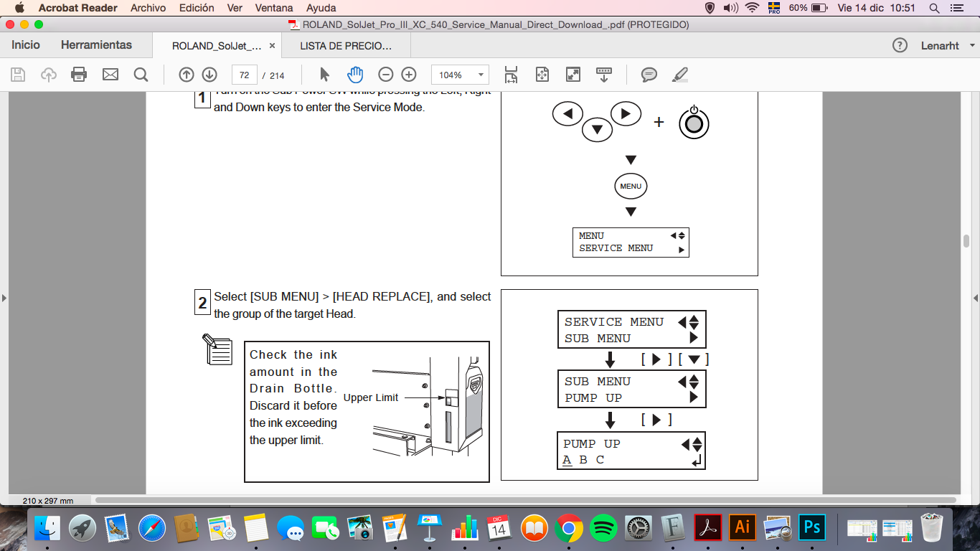The width and height of the screenshot is (980, 551).
Task: Open the Ventana menu
Action: coord(274,8)
